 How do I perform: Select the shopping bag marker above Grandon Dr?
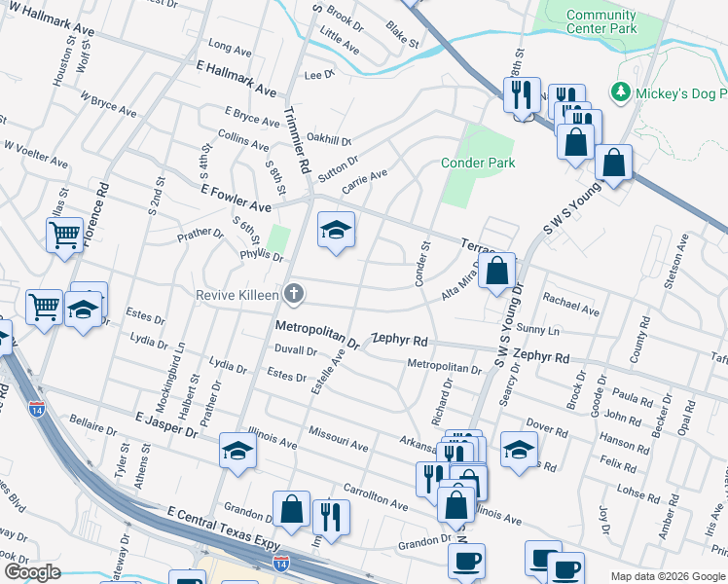coord(292,511)
